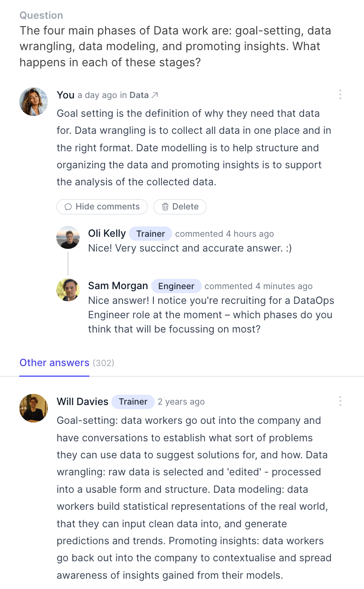Click the trash icon in Delete button
Image resolution: width=364 pixels, height=589 pixels.
pos(165,206)
